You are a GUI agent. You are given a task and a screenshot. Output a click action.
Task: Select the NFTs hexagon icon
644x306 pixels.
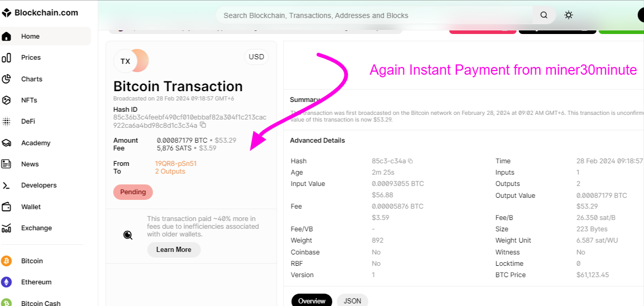7,100
